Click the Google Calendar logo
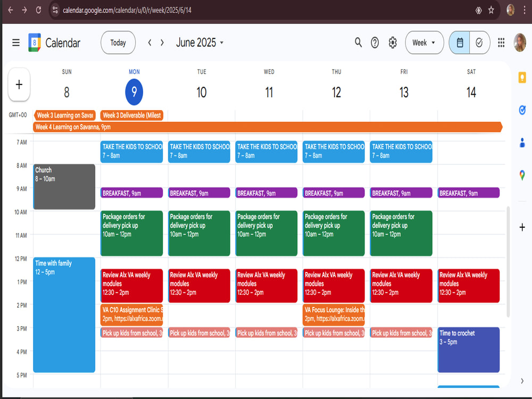The height and width of the screenshot is (399, 532). [35, 43]
